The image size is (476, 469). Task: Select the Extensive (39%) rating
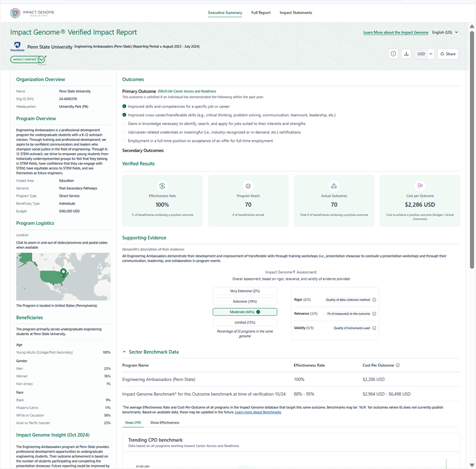[x=245, y=302]
